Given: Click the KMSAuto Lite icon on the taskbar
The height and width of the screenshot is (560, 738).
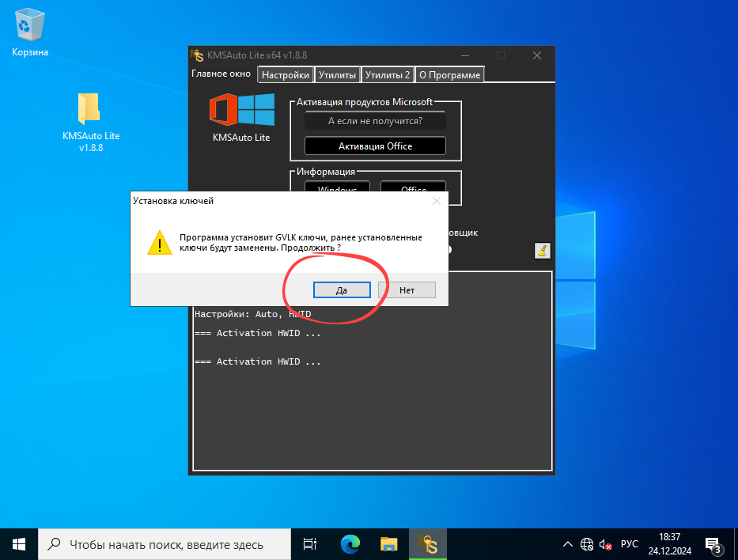Looking at the screenshot, I should (x=428, y=544).
